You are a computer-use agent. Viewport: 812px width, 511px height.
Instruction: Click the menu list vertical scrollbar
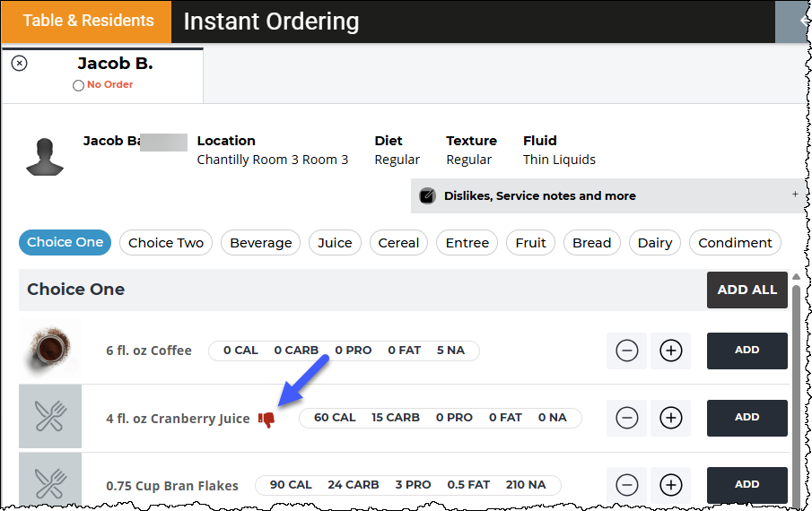[x=796, y=391]
